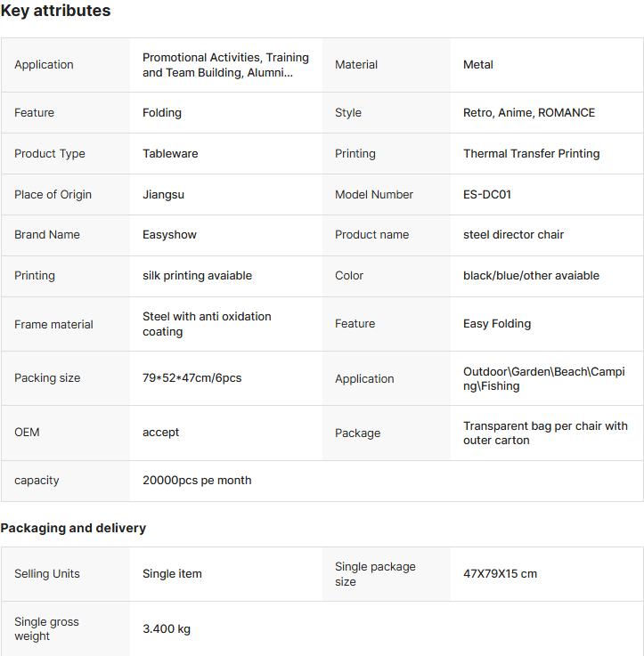
Task: Click the 20000pcs pe month capacity value
Action: 197,481
